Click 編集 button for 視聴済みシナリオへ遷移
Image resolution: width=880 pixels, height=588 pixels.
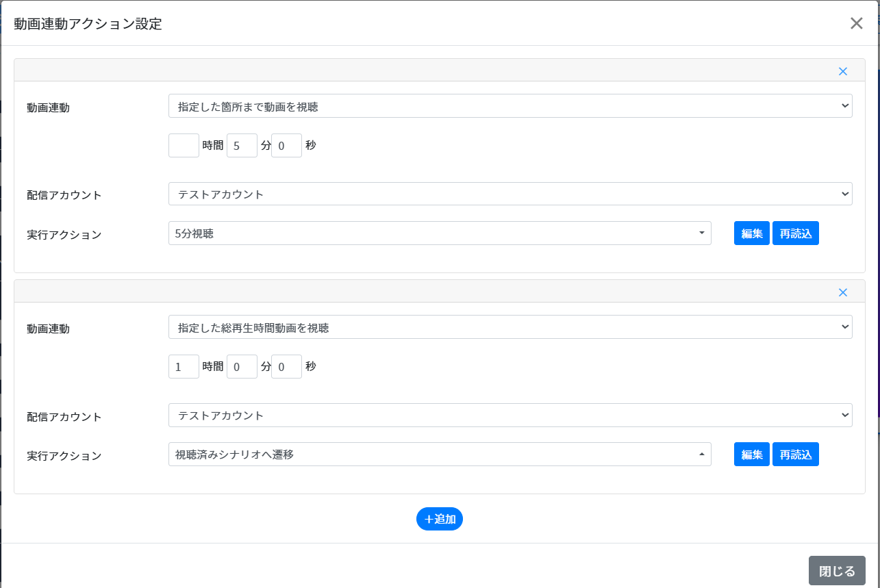click(751, 455)
